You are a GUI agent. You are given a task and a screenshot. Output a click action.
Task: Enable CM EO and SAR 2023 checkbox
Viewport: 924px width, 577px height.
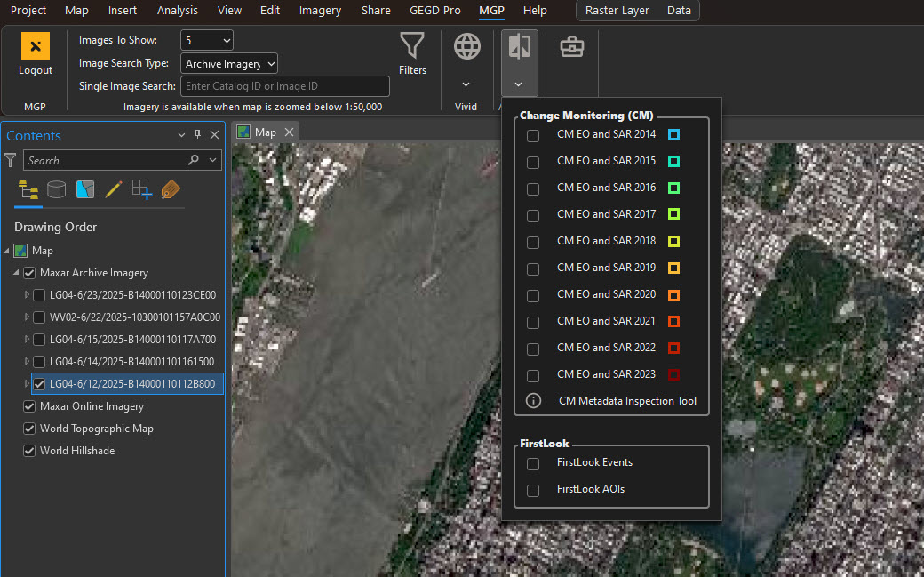pyautogui.click(x=533, y=375)
